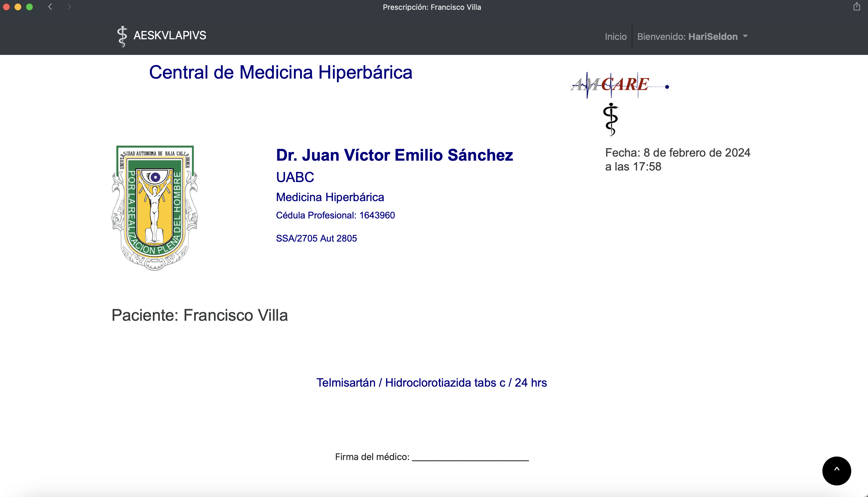868x497 pixels.
Task: Click the Aesculapius staff icon in navbar
Action: pyautogui.click(x=122, y=36)
